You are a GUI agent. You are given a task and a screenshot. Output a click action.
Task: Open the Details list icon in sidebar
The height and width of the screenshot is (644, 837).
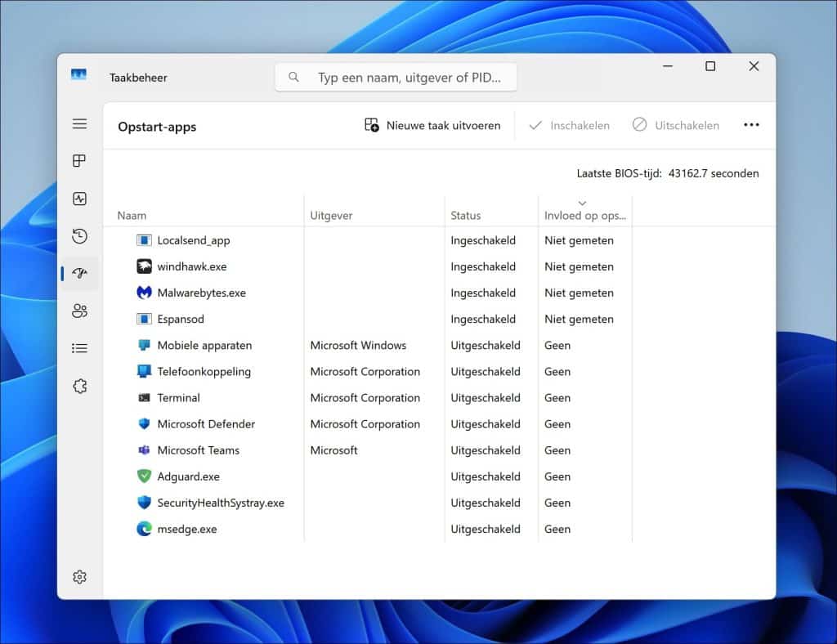point(79,348)
